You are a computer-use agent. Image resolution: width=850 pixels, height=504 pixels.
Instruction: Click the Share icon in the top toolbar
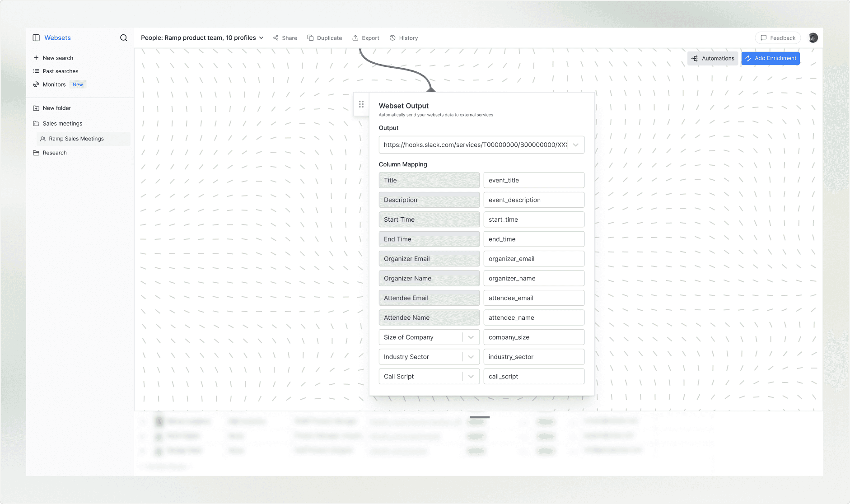point(276,38)
